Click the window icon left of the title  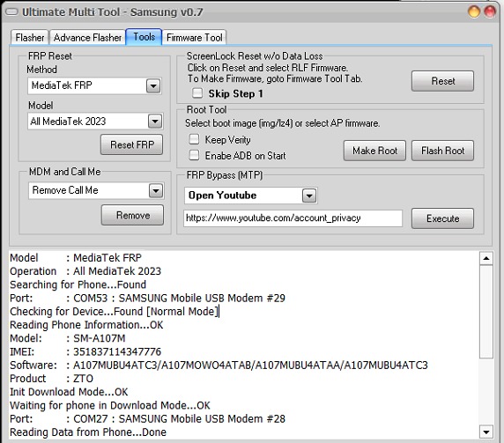[x=11, y=12]
